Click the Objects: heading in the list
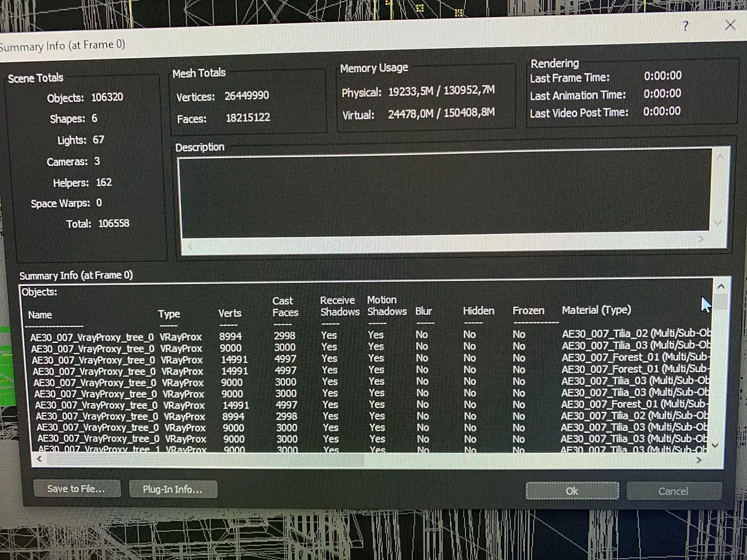This screenshot has width=747, height=560. (39, 292)
